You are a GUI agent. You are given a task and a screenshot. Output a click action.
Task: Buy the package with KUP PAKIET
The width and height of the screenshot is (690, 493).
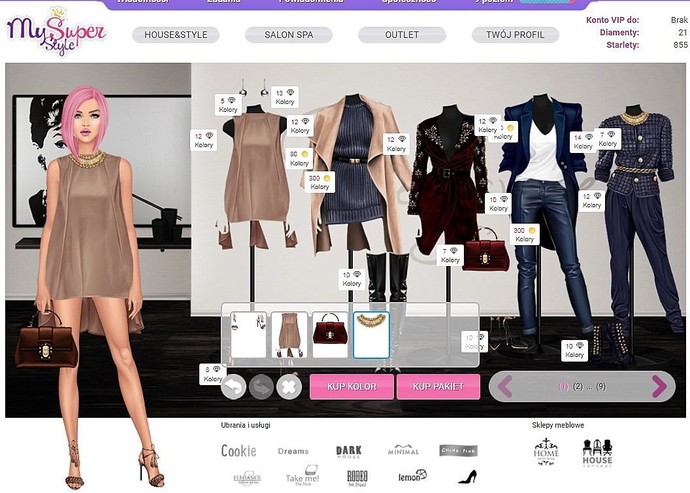pyautogui.click(x=438, y=386)
